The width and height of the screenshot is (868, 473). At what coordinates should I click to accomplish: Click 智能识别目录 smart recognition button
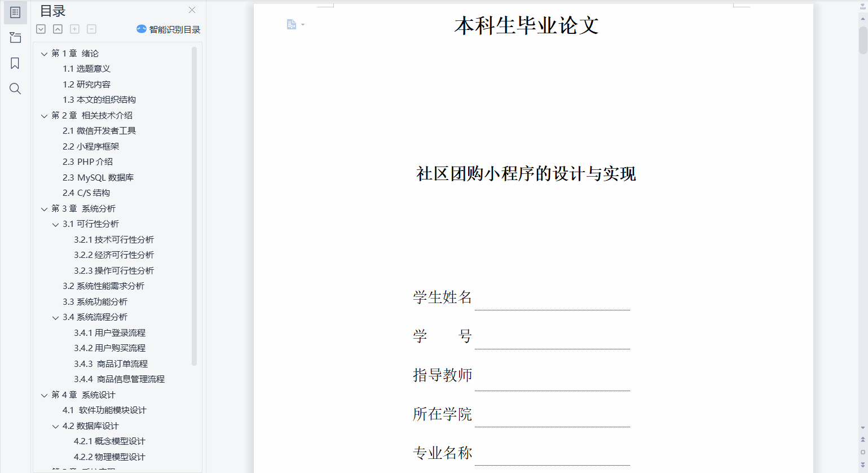click(x=169, y=29)
